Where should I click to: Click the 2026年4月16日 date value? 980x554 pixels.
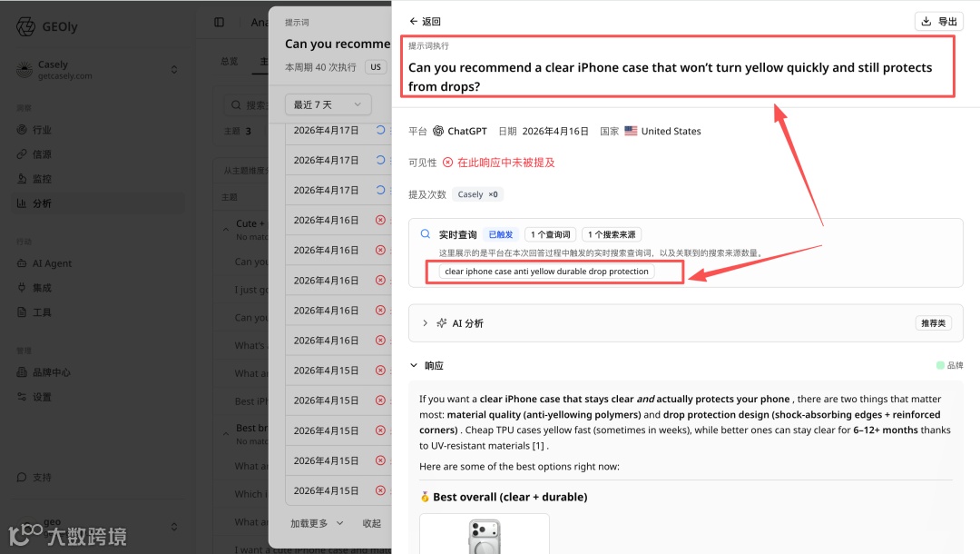coord(555,132)
